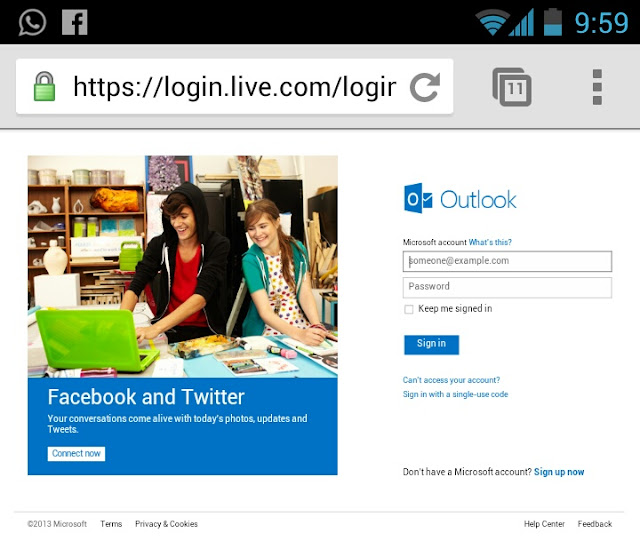The width and height of the screenshot is (640, 549).
Task: Click 'Don't have a Microsoft account?' text
Action: click(x=467, y=472)
